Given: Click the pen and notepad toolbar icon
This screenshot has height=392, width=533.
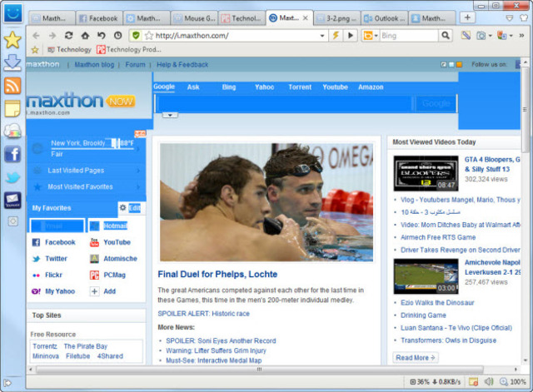Looking at the screenshot, I should point(466,35).
